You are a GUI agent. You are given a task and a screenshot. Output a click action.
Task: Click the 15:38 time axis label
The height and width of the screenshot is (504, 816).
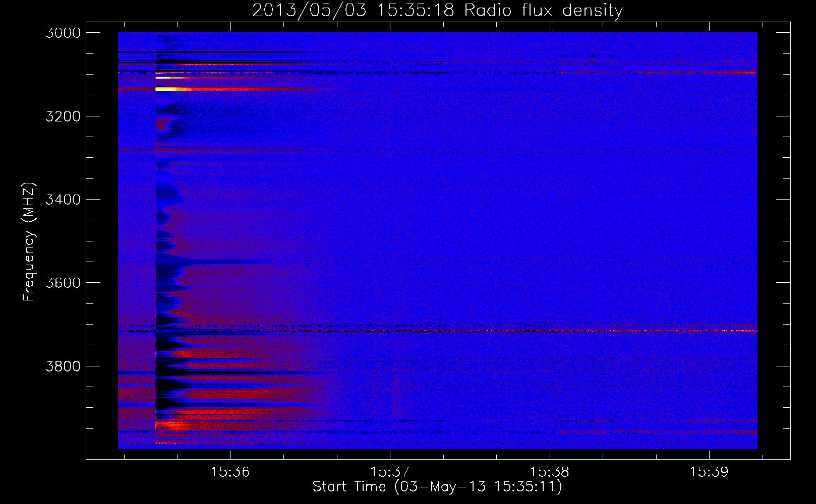click(x=549, y=472)
